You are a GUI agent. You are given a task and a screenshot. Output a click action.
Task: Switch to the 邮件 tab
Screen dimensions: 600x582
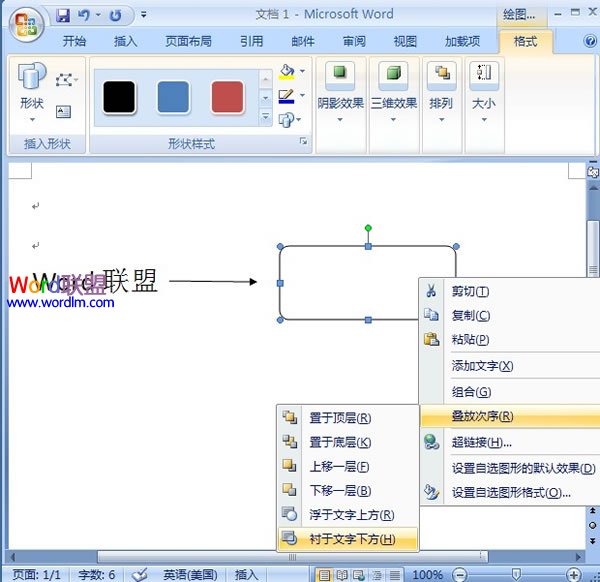pos(303,41)
